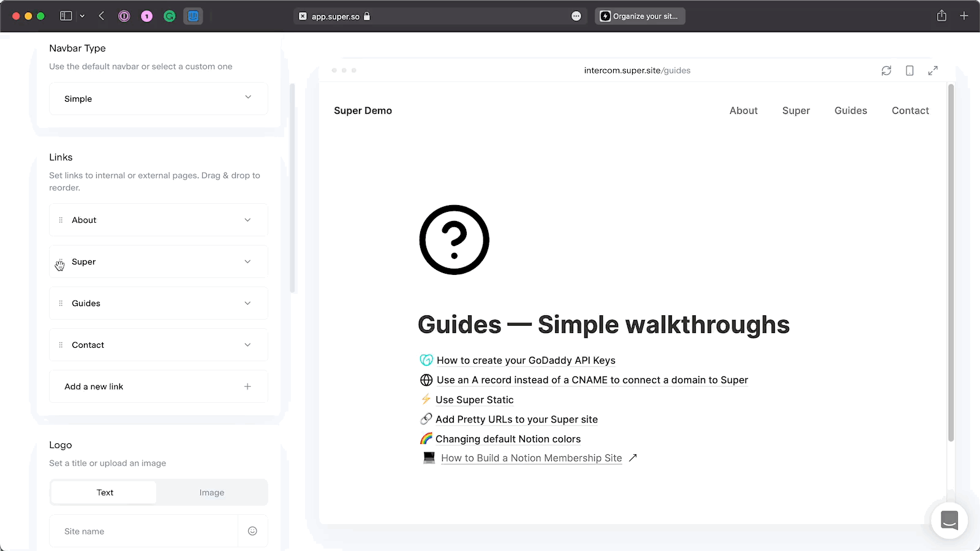Open the 1Password extension icon
Image resolution: width=980 pixels, height=551 pixels.
(124, 17)
